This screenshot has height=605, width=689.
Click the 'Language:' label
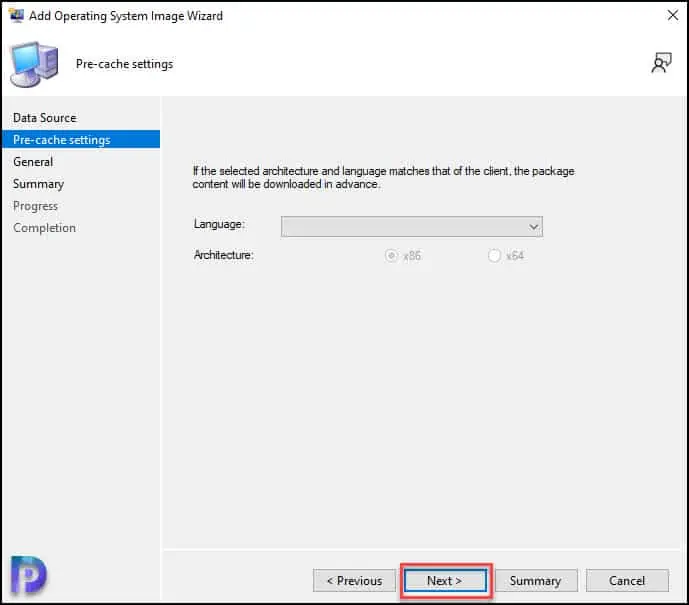click(x=219, y=224)
